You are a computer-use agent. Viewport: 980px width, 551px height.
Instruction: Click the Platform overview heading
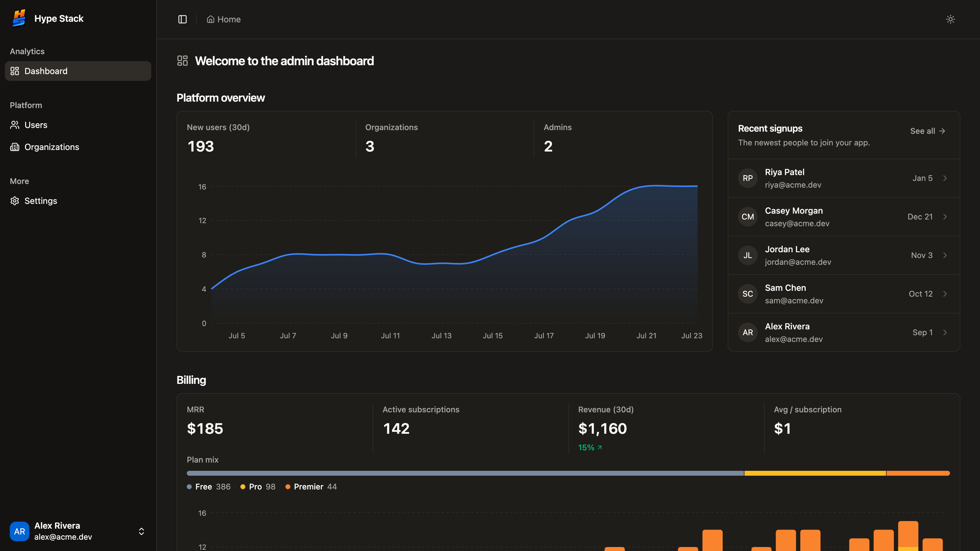pos(221,98)
